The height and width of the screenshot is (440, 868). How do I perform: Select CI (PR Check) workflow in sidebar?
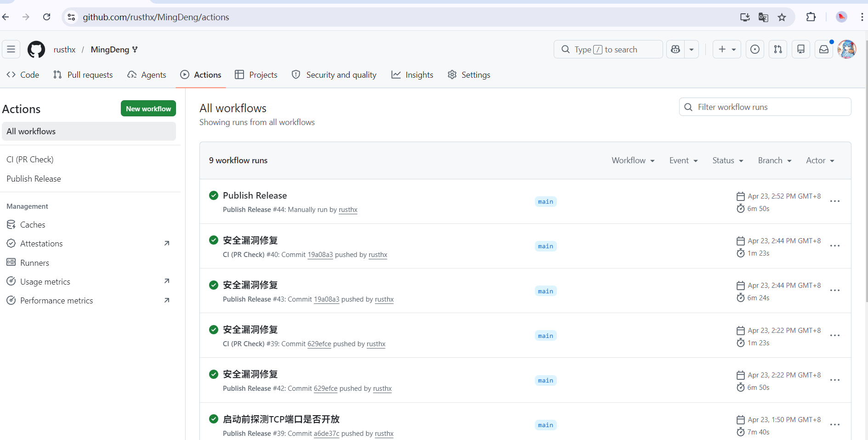[x=30, y=160]
